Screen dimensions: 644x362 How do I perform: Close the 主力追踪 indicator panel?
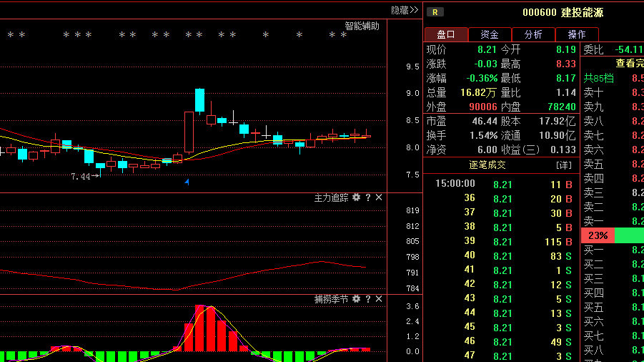click(379, 197)
